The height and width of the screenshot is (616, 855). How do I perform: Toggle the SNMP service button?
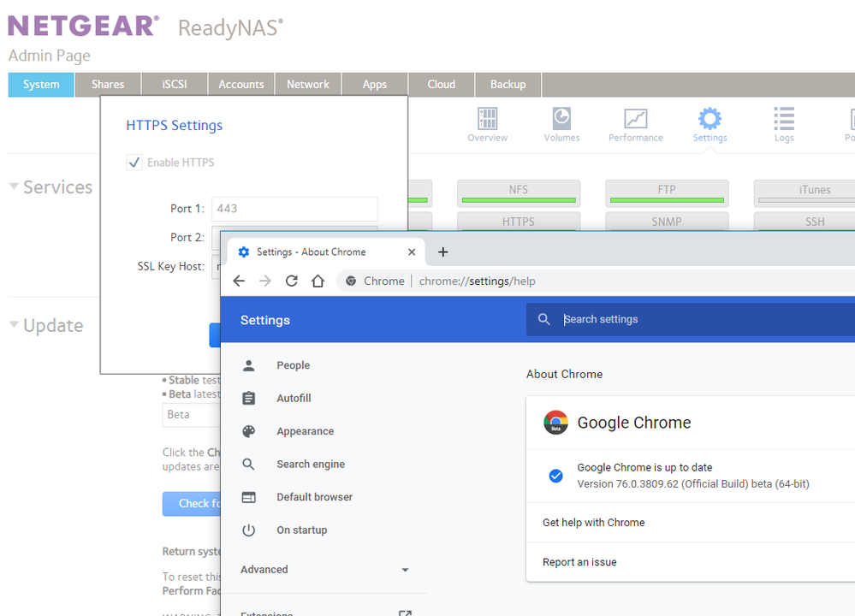point(667,222)
